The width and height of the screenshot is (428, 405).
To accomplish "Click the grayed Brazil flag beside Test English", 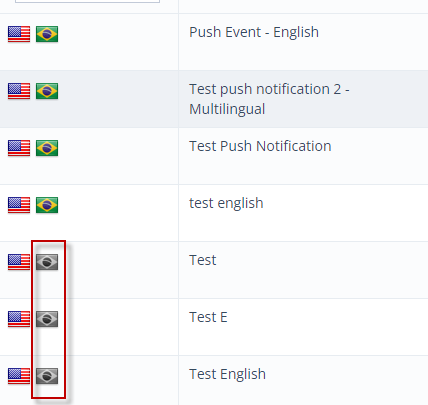I will (47, 376).
